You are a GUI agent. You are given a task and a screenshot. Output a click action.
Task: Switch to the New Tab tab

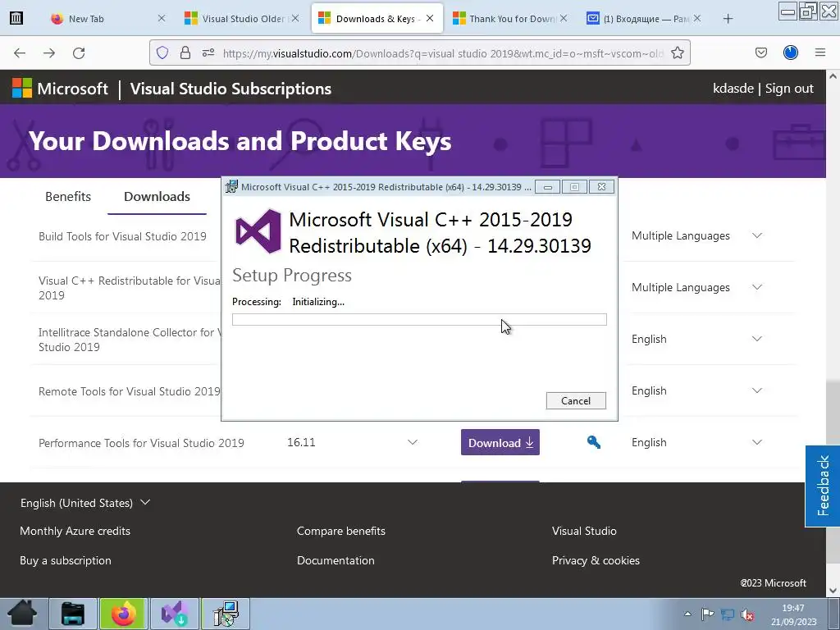107,19
